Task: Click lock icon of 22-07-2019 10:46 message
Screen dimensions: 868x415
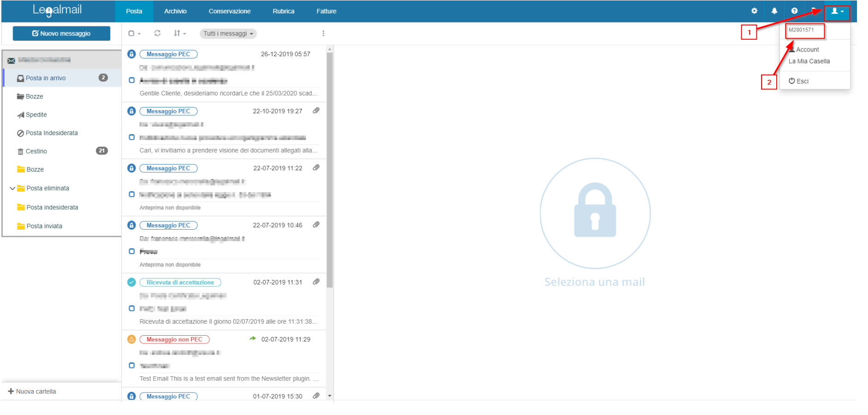Action: [x=131, y=225]
